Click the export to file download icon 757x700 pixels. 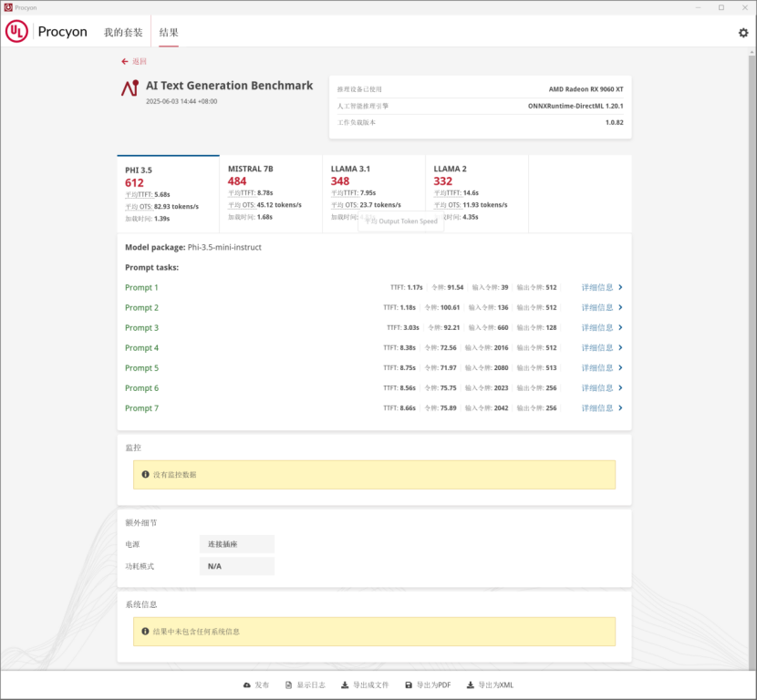[345, 685]
